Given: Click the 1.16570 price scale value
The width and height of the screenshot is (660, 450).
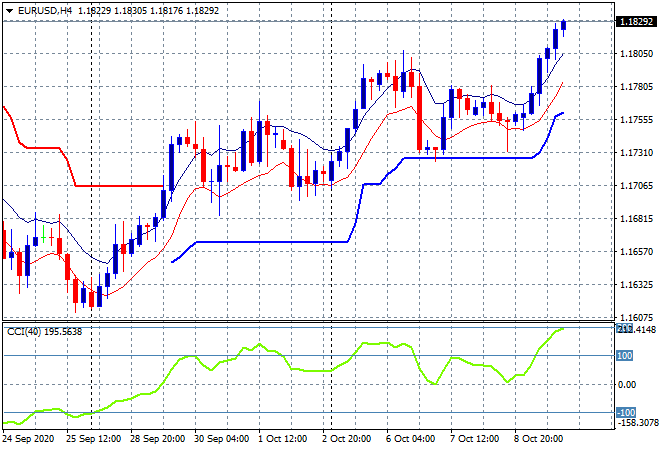Looking at the screenshot, I should click(x=636, y=251).
